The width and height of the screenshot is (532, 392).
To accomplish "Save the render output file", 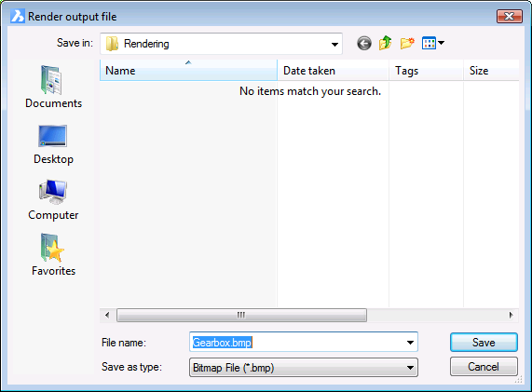I will pyautogui.click(x=484, y=342).
